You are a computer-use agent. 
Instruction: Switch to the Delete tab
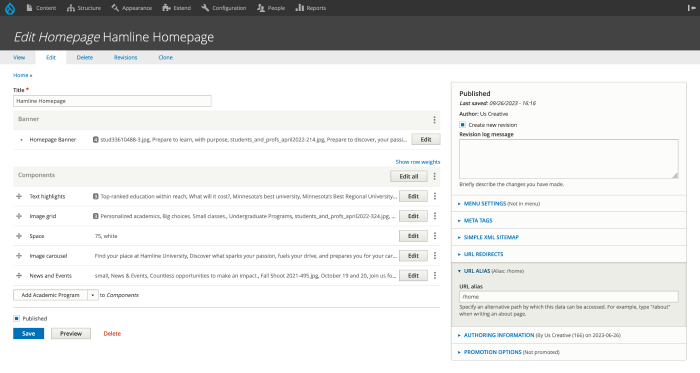85,57
